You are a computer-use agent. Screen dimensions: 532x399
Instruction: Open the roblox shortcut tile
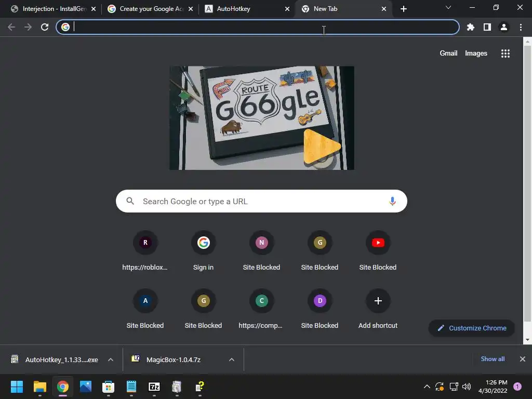pos(145,251)
